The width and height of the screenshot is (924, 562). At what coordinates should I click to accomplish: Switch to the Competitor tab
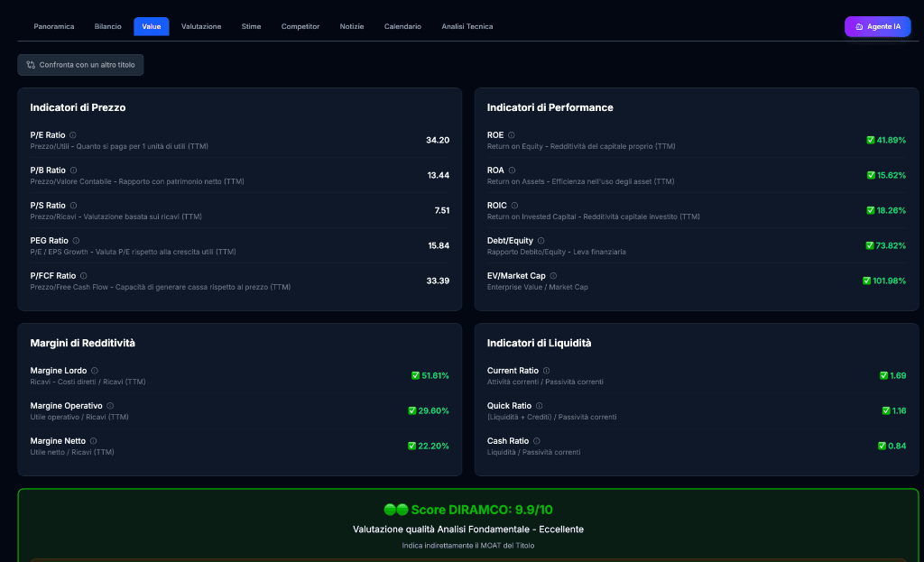300,26
